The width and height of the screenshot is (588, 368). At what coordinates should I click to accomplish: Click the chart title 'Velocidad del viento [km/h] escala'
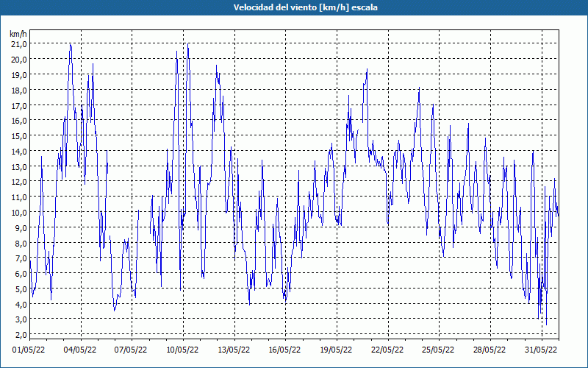coord(305,7)
